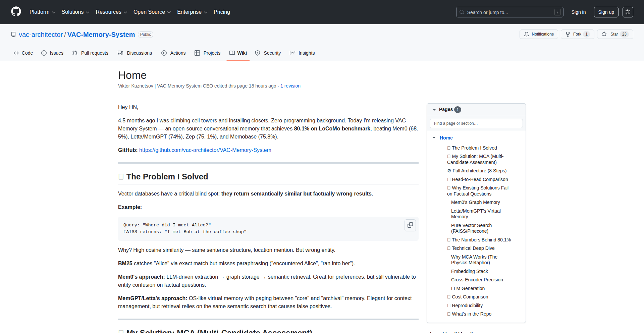Viewport: 644px width, 333px height.
Task: Open the appearance settings icon button
Action: (628, 12)
